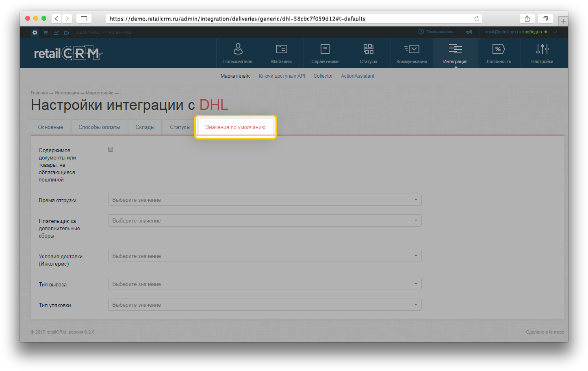Switch to the Склады tab

coord(145,127)
